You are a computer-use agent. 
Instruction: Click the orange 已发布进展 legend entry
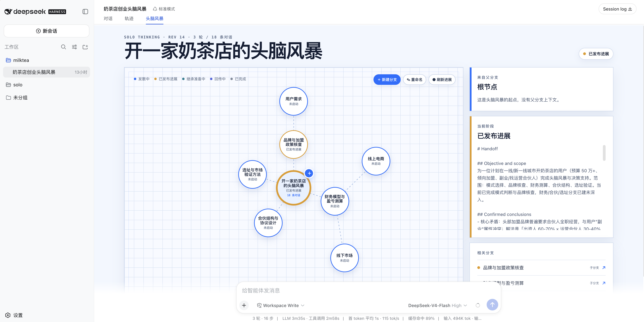[166, 79]
